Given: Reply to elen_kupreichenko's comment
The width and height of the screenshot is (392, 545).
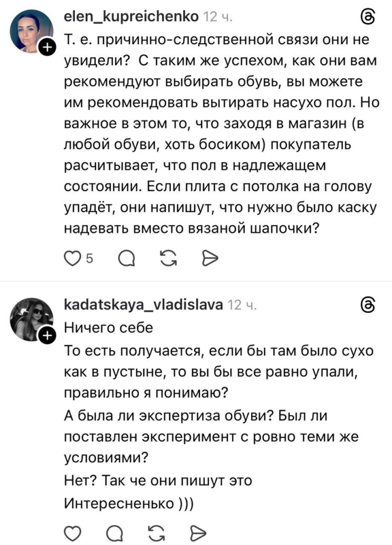Looking at the screenshot, I should (x=126, y=259).
